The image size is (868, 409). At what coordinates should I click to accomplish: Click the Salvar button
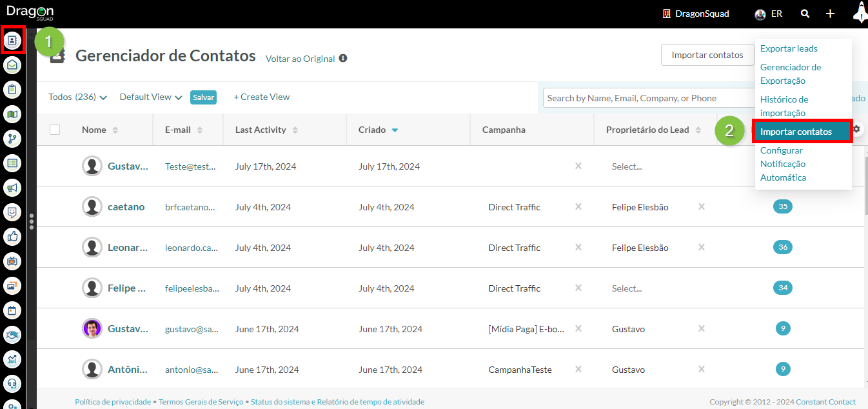pyautogui.click(x=203, y=97)
